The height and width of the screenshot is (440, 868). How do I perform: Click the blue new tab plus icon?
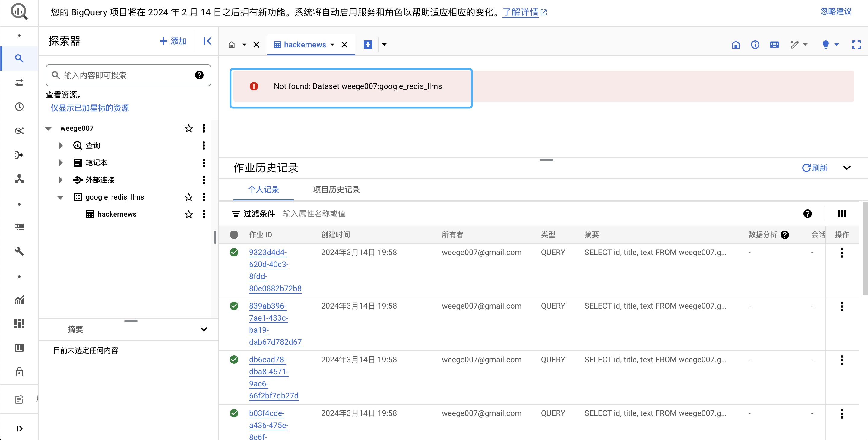pyautogui.click(x=368, y=44)
